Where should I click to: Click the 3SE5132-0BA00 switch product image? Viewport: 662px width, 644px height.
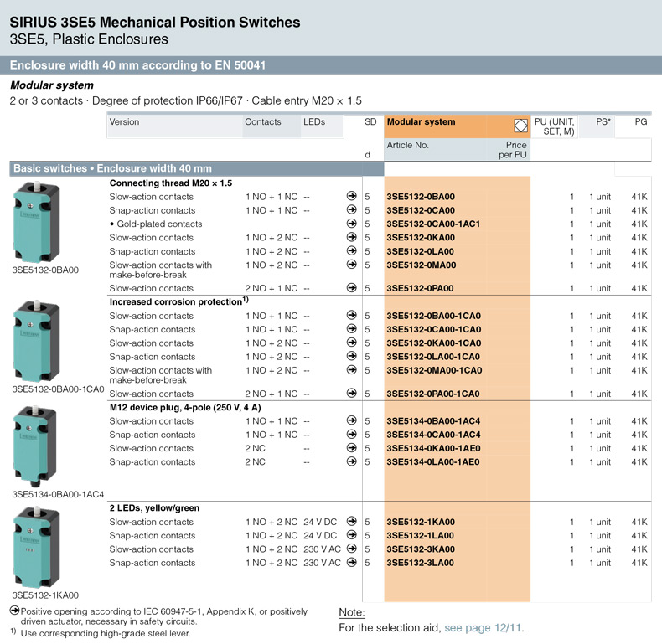pyautogui.click(x=36, y=223)
